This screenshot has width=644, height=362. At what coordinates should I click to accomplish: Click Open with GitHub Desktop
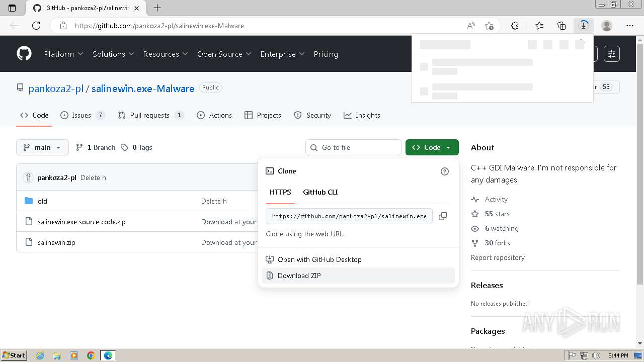(x=358, y=259)
